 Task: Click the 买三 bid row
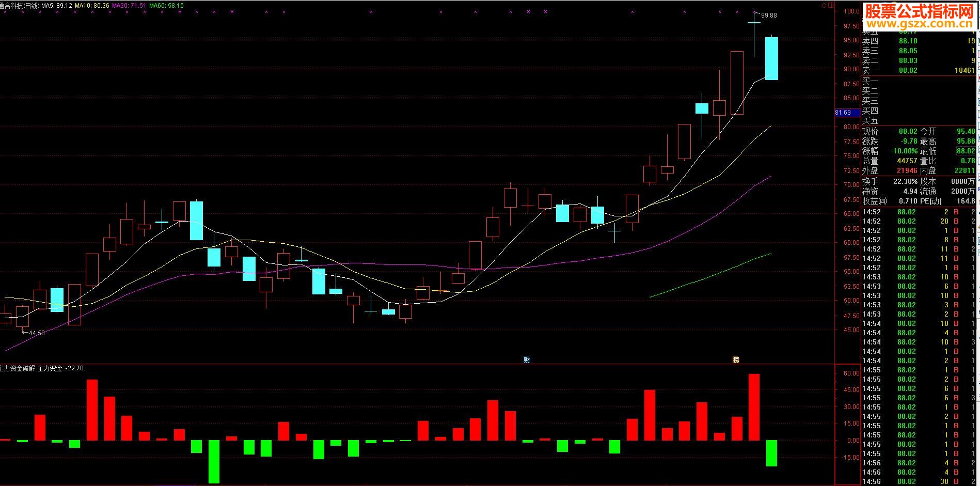(x=919, y=101)
